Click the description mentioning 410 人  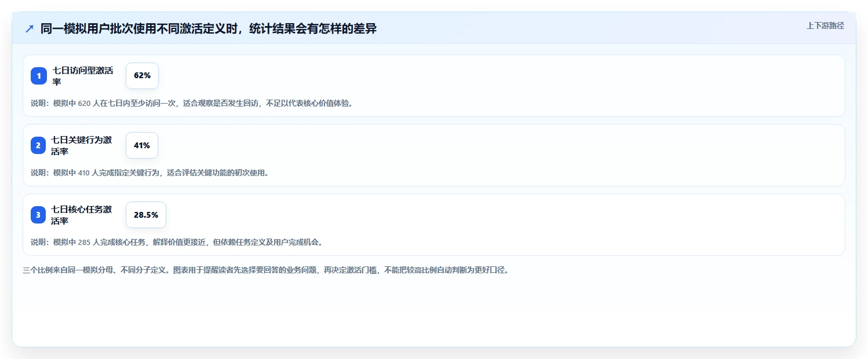click(x=149, y=173)
